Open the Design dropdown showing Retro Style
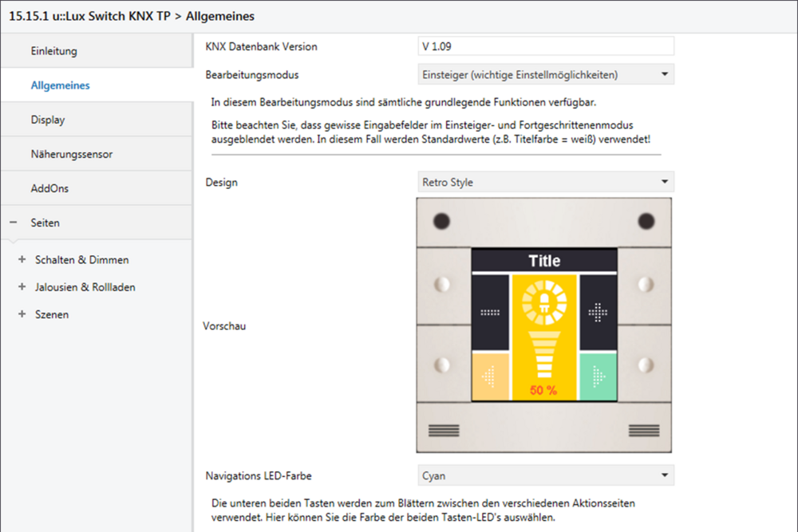Screen dimensions: 798x532 [546, 182]
